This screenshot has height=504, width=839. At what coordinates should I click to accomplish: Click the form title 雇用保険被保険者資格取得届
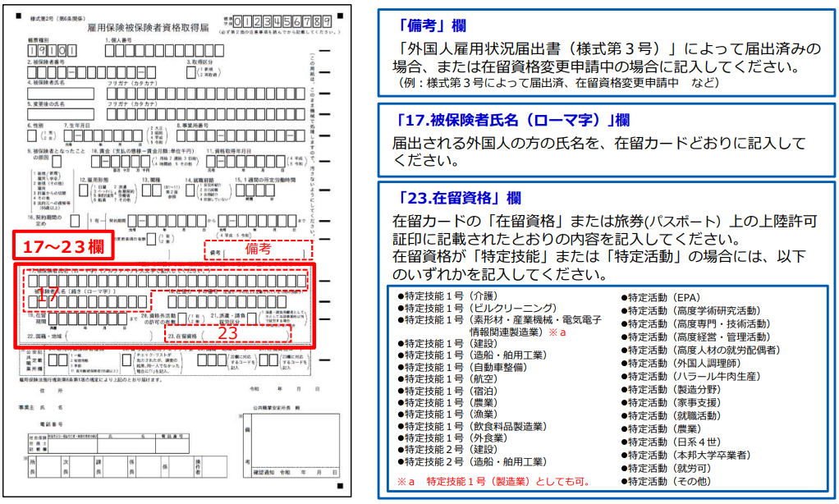pyautogui.click(x=149, y=28)
